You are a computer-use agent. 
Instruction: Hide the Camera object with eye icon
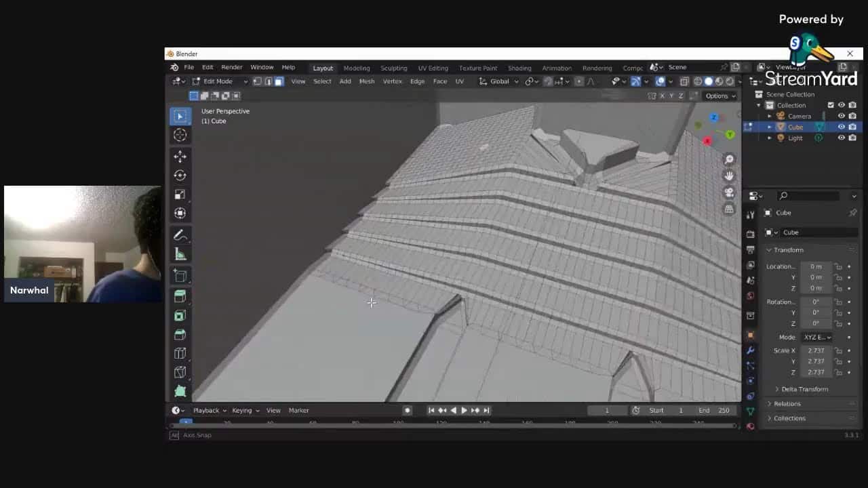tap(842, 116)
